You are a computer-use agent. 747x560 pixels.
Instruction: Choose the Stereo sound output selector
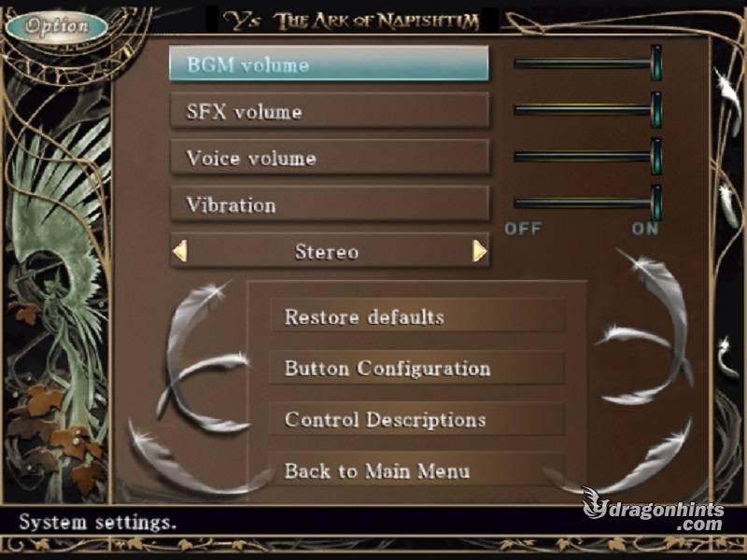(330, 250)
